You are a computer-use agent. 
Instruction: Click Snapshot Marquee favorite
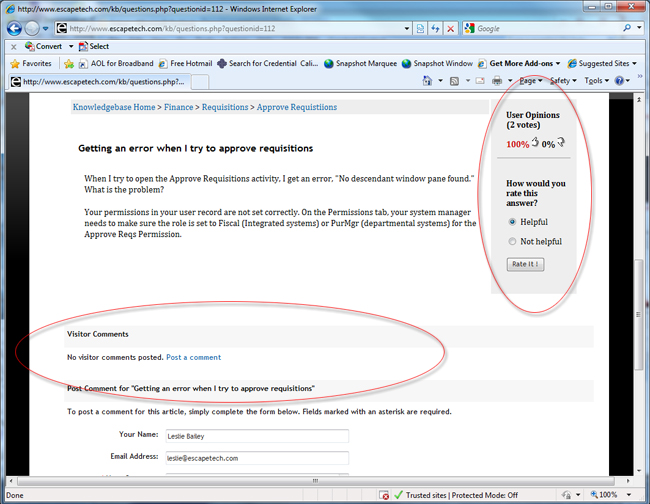point(360,63)
